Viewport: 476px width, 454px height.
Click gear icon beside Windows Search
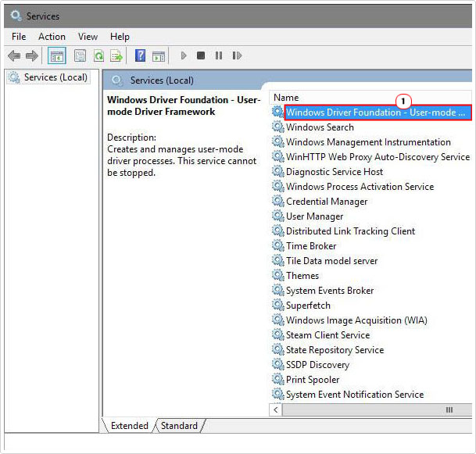pos(277,127)
